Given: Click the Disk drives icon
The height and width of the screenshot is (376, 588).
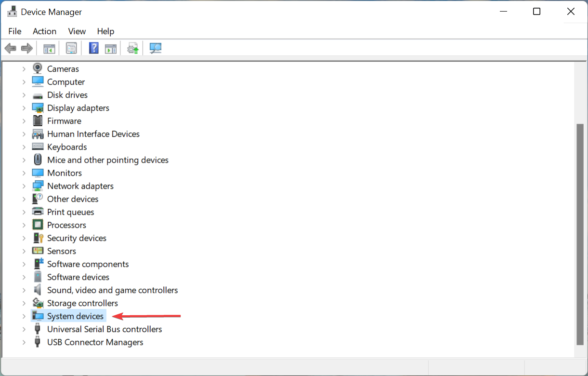Looking at the screenshot, I should [38, 95].
